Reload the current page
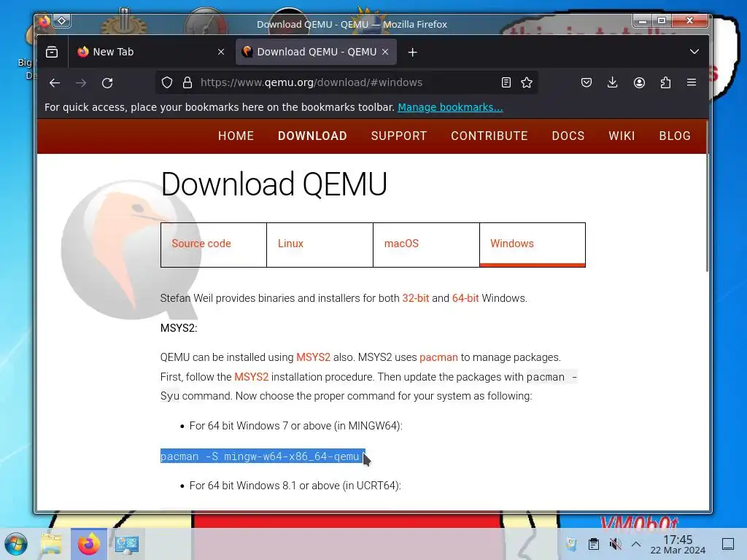Image resolution: width=747 pixels, height=560 pixels. tap(107, 83)
